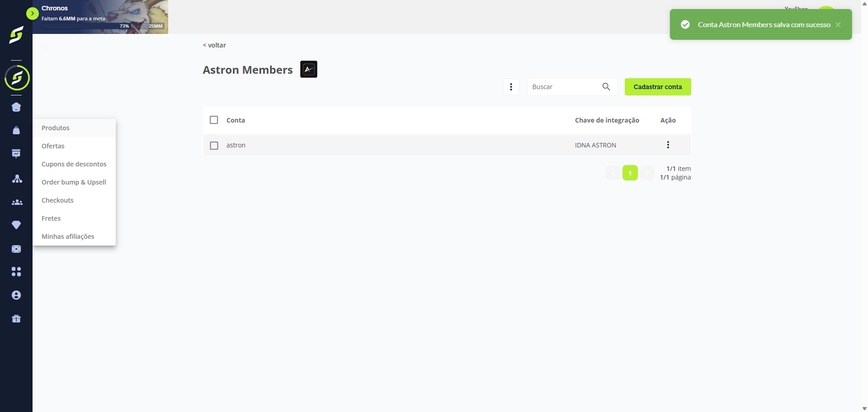Screen dimensions: 868x412
Task: Click the page scrollbar down arrow
Action: [864, 408]
